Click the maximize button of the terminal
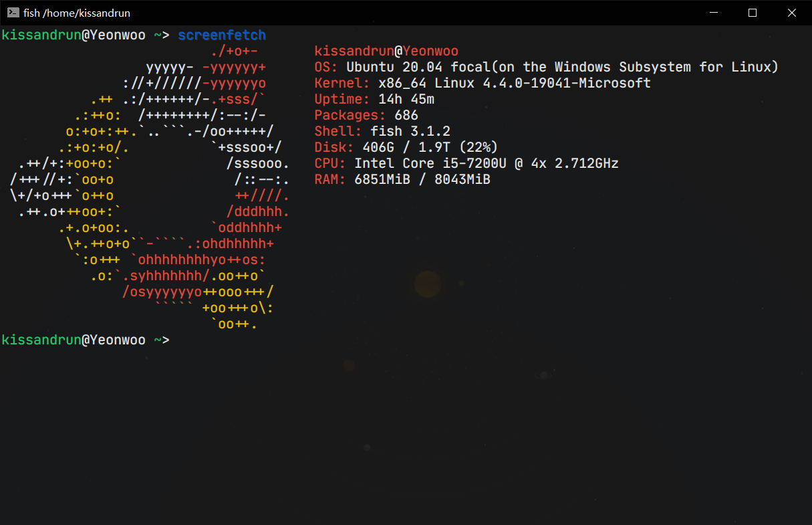 point(752,13)
